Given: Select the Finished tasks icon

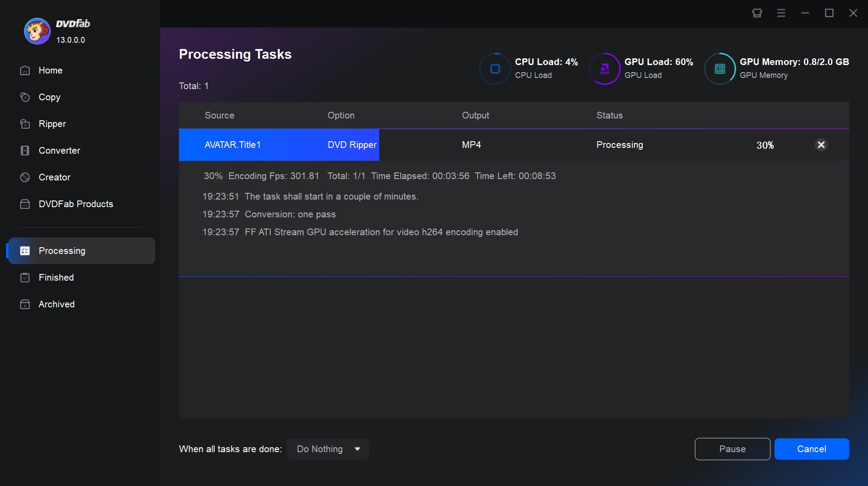Looking at the screenshot, I should (x=24, y=277).
